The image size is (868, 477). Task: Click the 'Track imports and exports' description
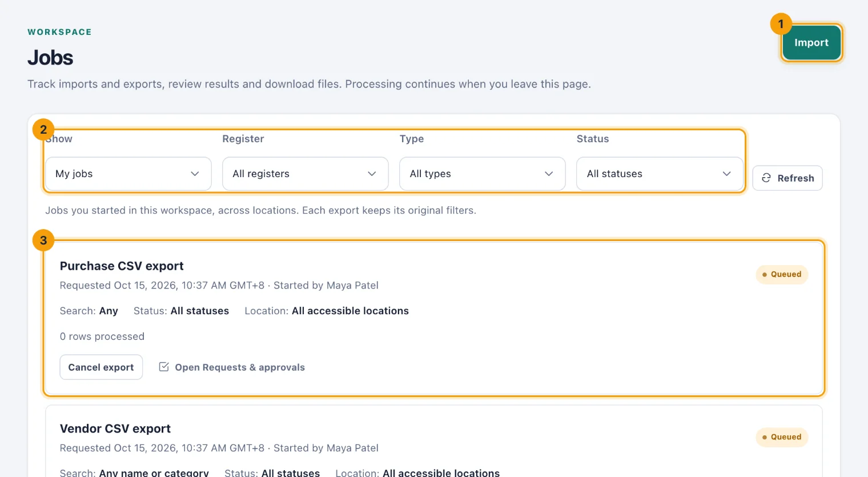[309, 84]
